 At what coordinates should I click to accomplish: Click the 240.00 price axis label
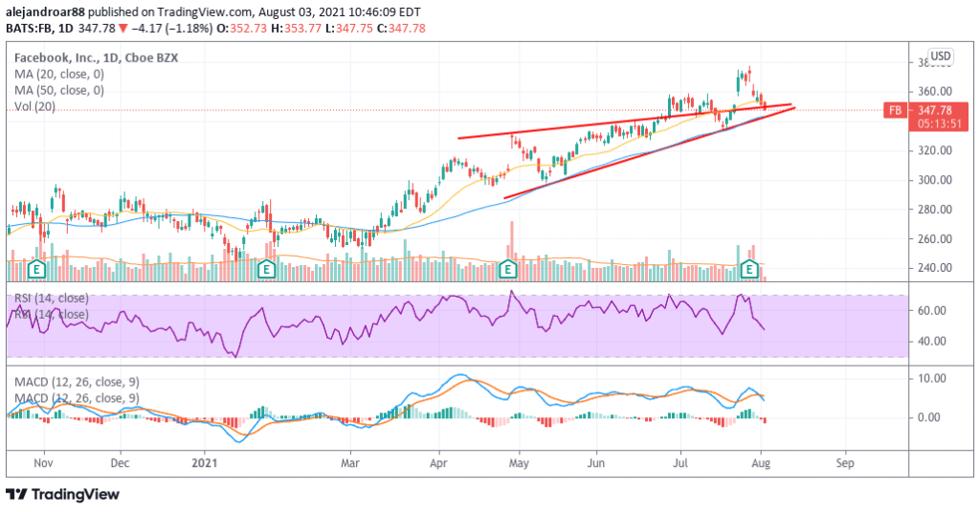click(934, 268)
